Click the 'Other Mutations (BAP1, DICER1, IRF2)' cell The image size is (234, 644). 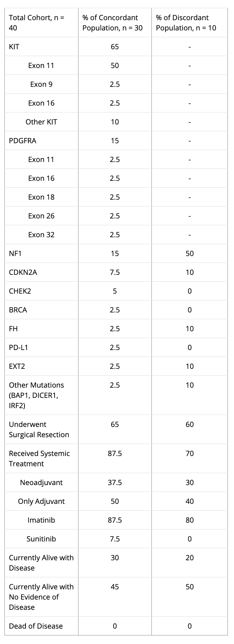(36, 395)
